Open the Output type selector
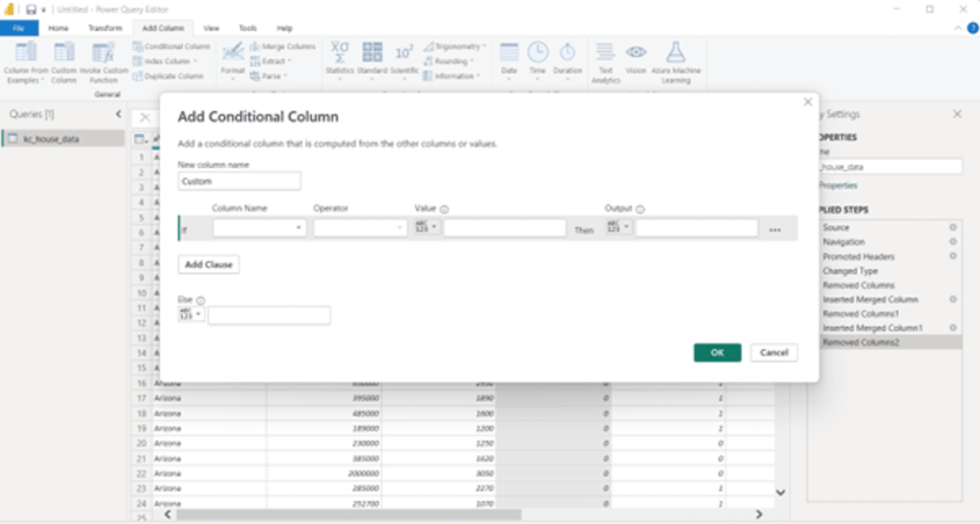Image resolution: width=980 pixels, height=524 pixels. 618,227
